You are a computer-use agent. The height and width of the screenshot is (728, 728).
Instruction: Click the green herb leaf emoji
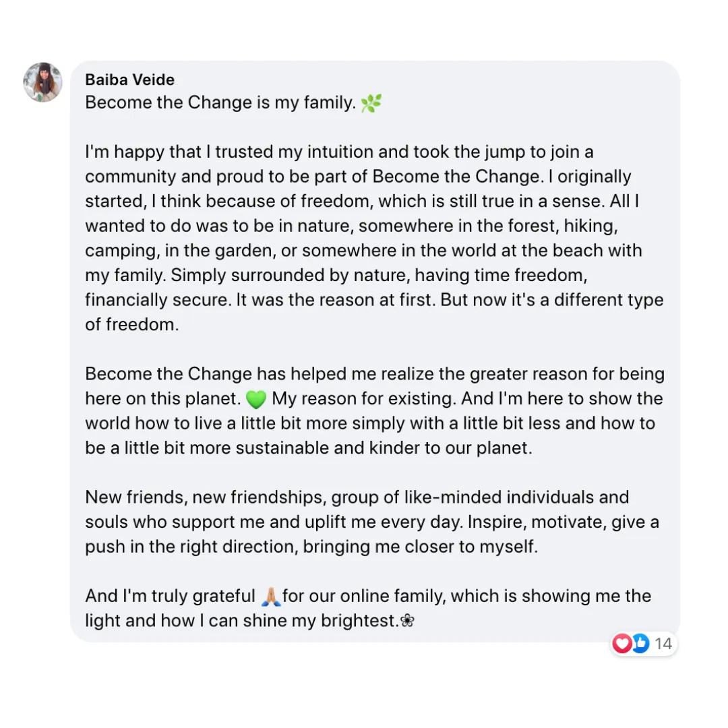371,103
